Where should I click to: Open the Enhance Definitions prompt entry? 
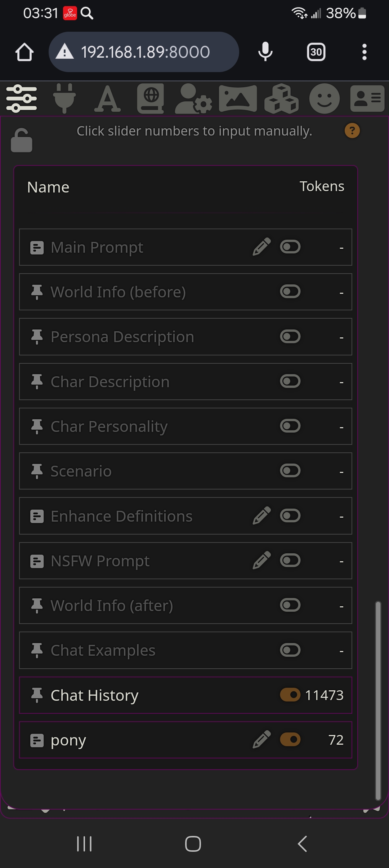tap(185, 516)
